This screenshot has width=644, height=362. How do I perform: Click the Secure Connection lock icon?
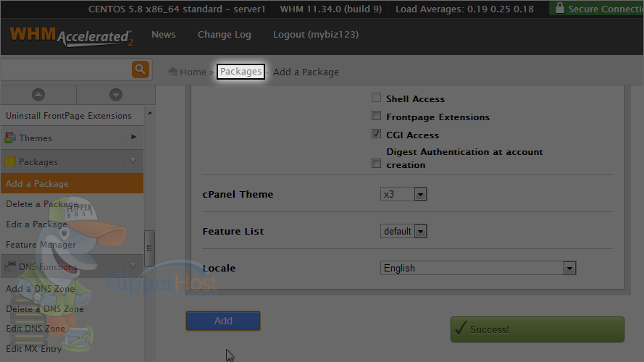click(559, 8)
